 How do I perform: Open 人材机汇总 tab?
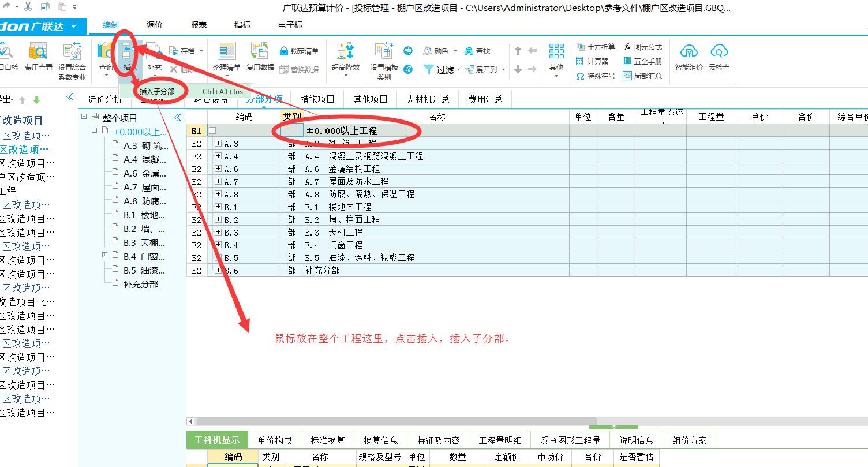pos(428,99)
